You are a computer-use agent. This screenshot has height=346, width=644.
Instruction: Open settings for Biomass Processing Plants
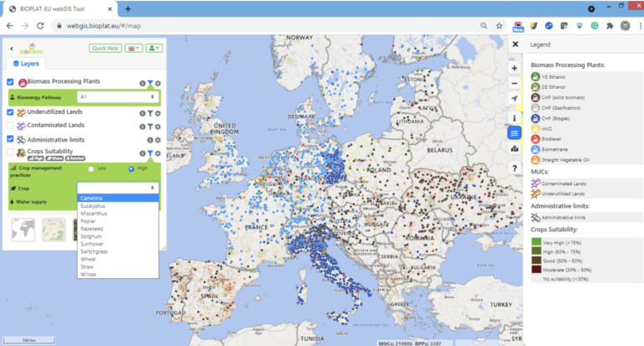click(x=158, y=83)
